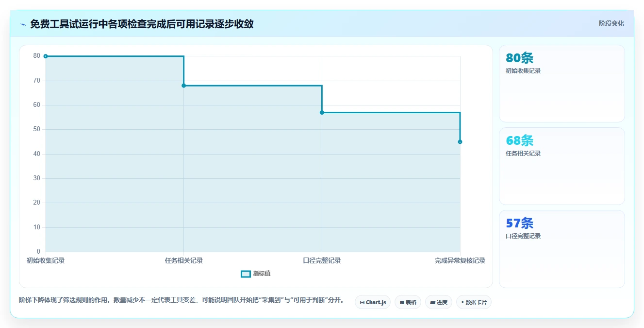Select the data point at 初始收集记录 (80)
644x328 pixels.
pyautogui.click(x=46, y=56)
